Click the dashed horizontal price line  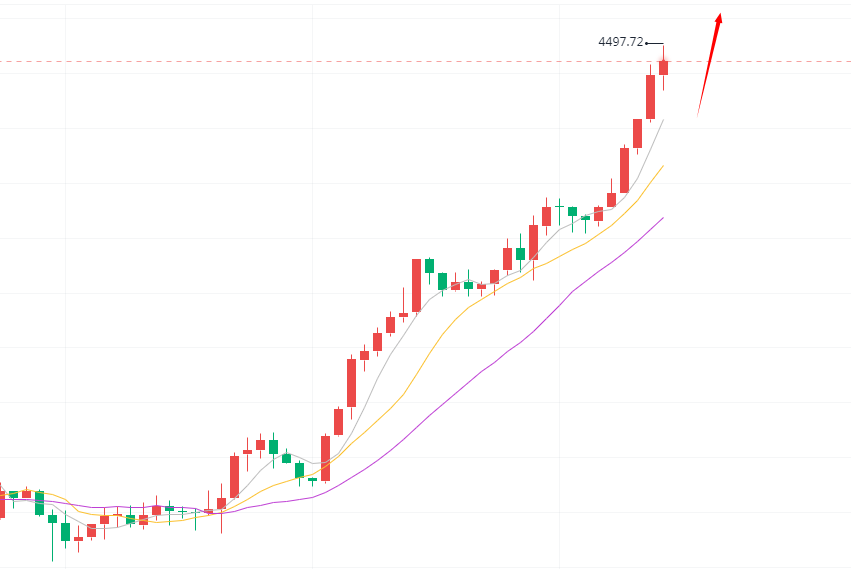coord(300,62)
